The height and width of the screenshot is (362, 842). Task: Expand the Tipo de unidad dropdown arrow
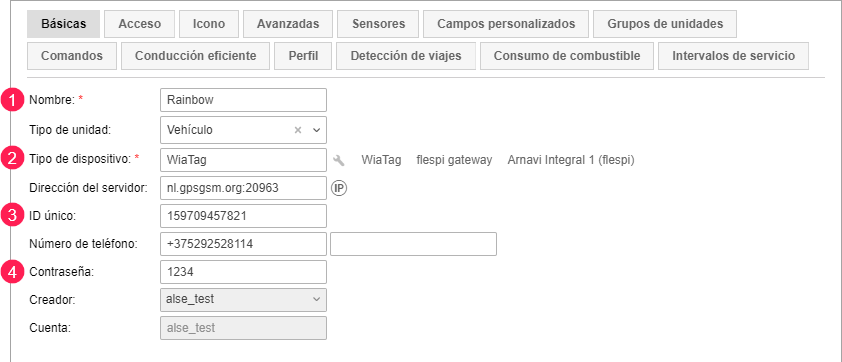click(x=316, y=130)
